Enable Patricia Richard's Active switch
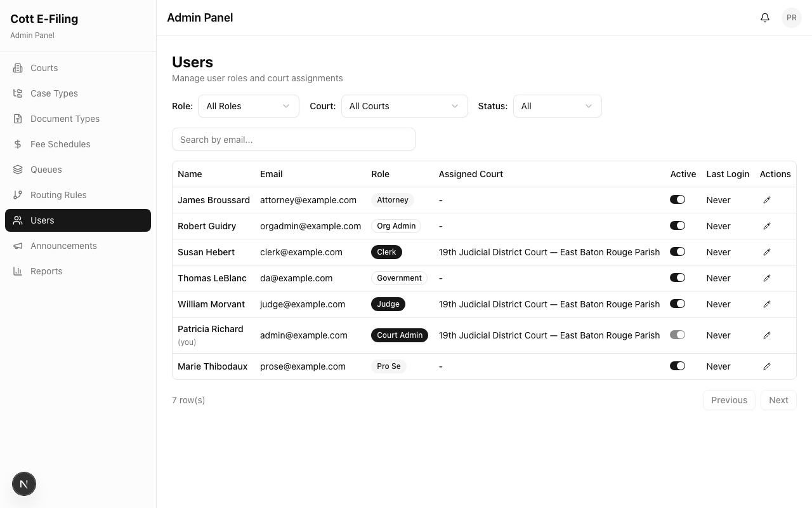 point(678,335)
